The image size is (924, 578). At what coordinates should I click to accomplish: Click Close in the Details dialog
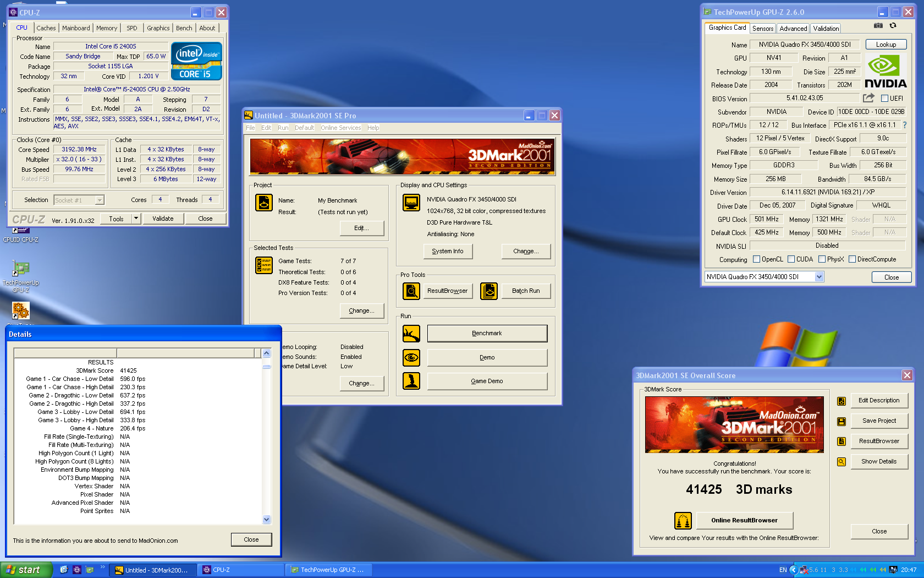(251, 539)
